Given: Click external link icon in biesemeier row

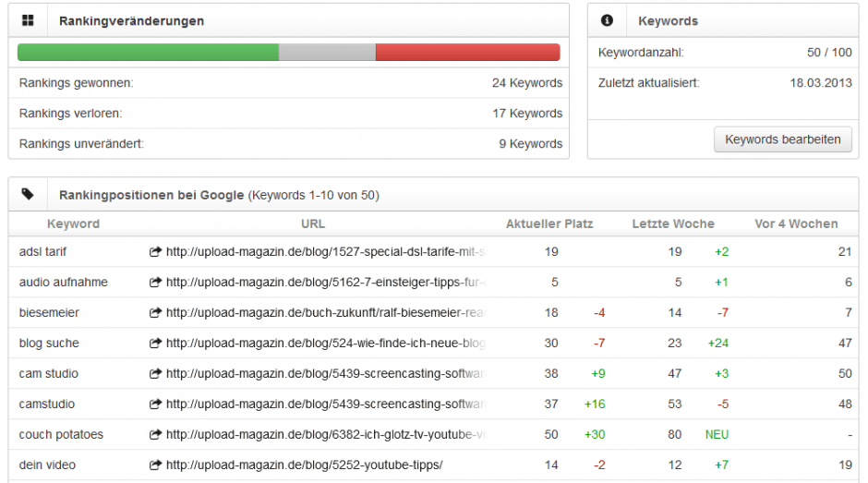Looking at the screenshot, I should tap(155, 313).
